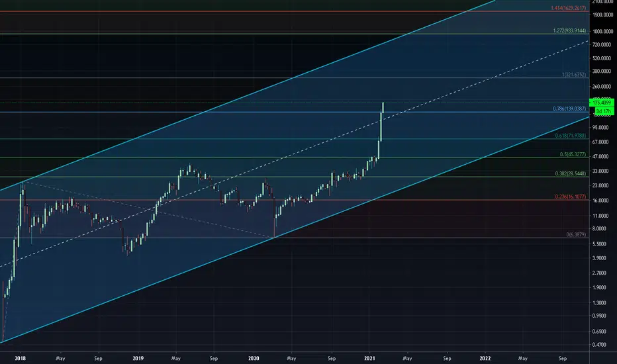Click 0.9500 on the price axis
Image resolution: width=617 pixels, height=364 pixels.
pyautogui.click(x=600, y=316)
